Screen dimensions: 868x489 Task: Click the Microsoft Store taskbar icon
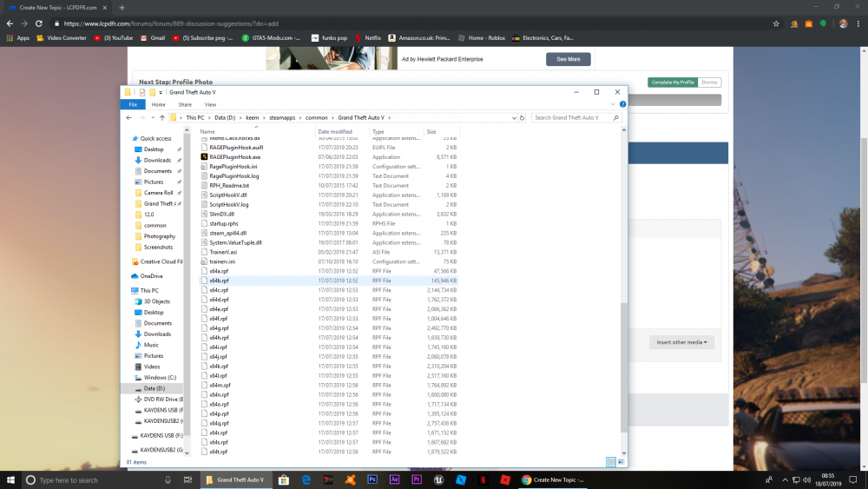click(284, 479)
